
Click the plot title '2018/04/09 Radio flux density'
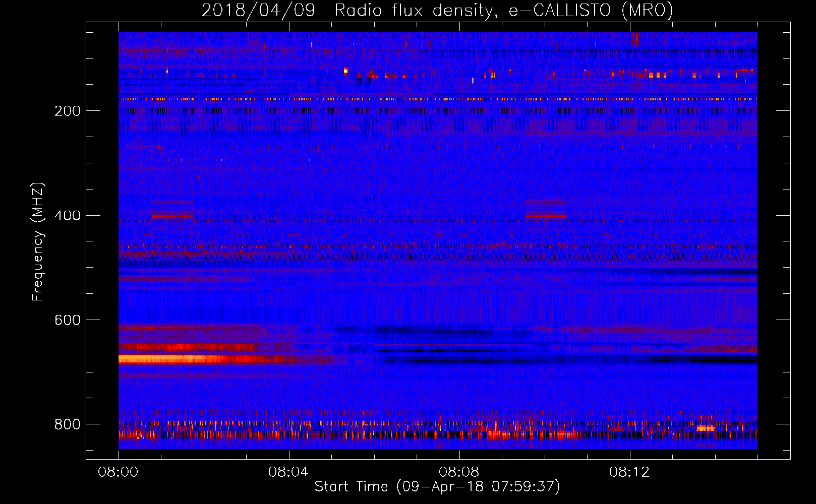[437, 10]
